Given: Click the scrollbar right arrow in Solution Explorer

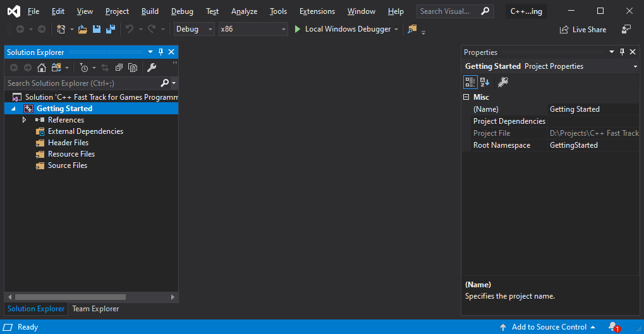Looking at the screenshot, I should click(x=173, y=297).
